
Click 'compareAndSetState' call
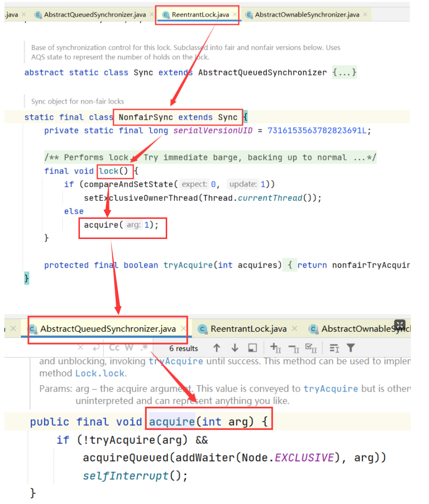(129, 185)
